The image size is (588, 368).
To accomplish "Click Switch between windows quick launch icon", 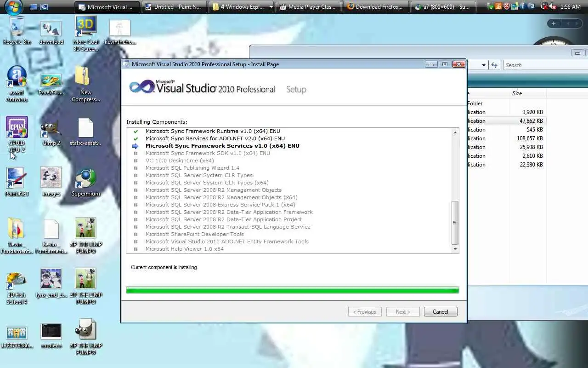I will coord(44,7).
